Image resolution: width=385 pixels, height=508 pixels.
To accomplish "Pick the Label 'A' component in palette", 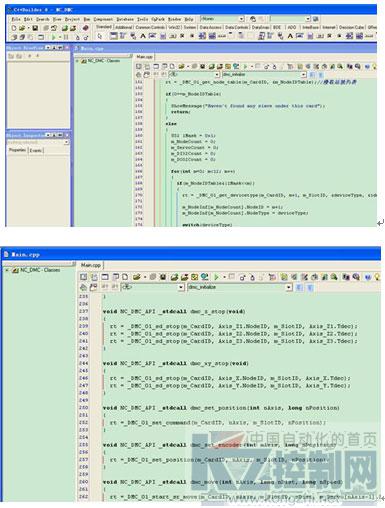I will coord(143,36).
